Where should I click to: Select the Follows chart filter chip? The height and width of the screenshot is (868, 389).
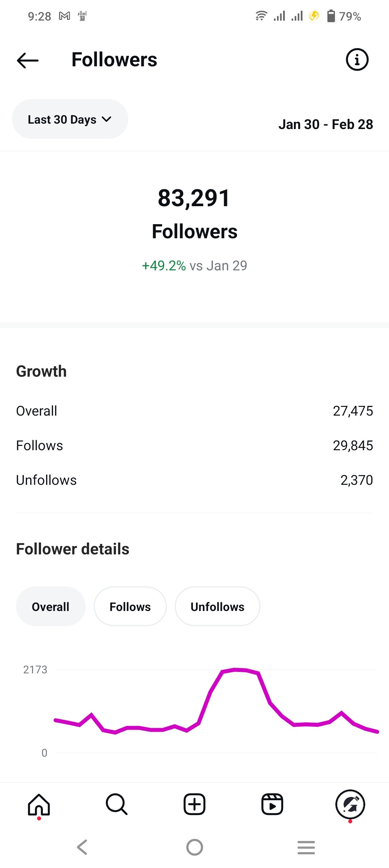130,607
